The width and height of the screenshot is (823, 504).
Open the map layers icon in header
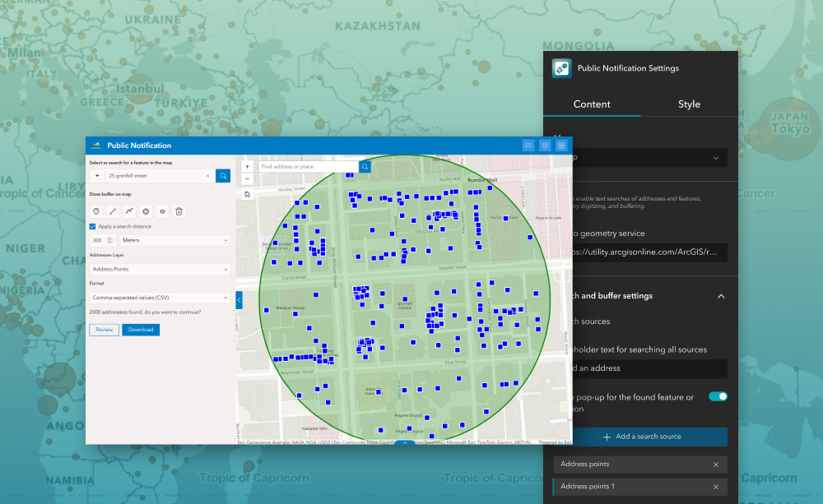click(x=545, y=146)
